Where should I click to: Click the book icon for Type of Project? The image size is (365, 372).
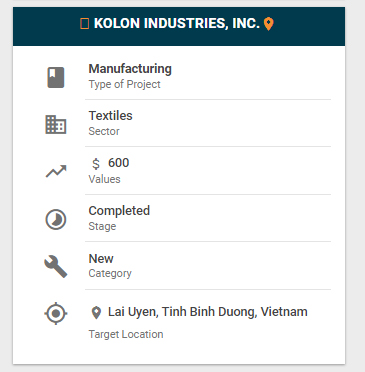click(x=56, y=77)
